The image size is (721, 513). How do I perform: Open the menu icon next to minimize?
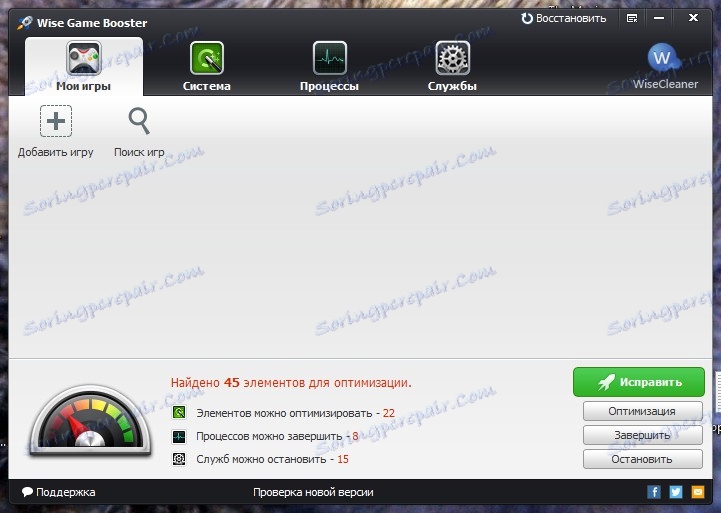pos(632,18)
